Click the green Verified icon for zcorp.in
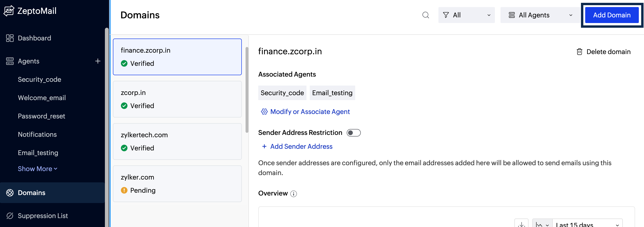The height and width of the screenshot is (227, 644). [124, 106]
